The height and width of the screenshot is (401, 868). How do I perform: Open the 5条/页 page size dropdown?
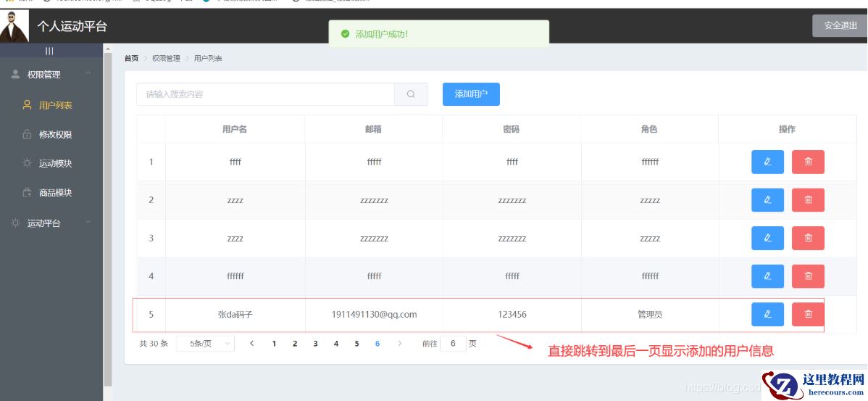point(206,344)
